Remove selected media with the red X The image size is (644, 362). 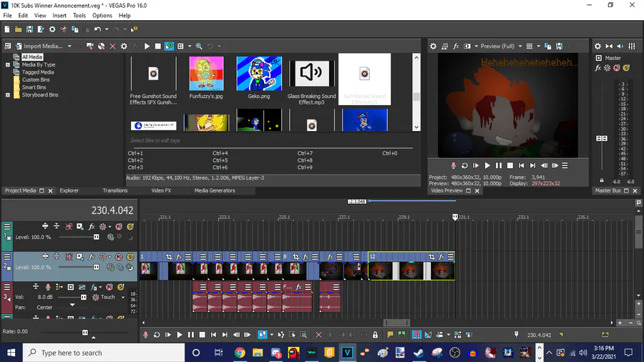click(112, 47)
